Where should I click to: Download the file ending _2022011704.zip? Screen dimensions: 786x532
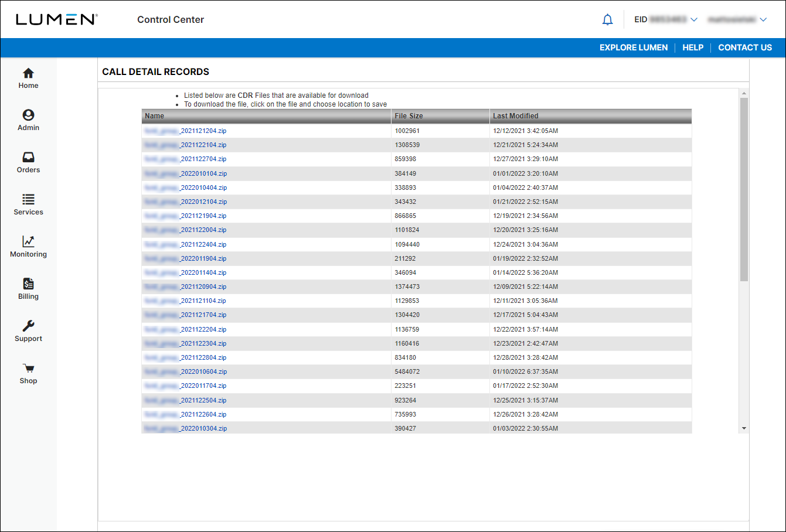click(x=185, y=386)
